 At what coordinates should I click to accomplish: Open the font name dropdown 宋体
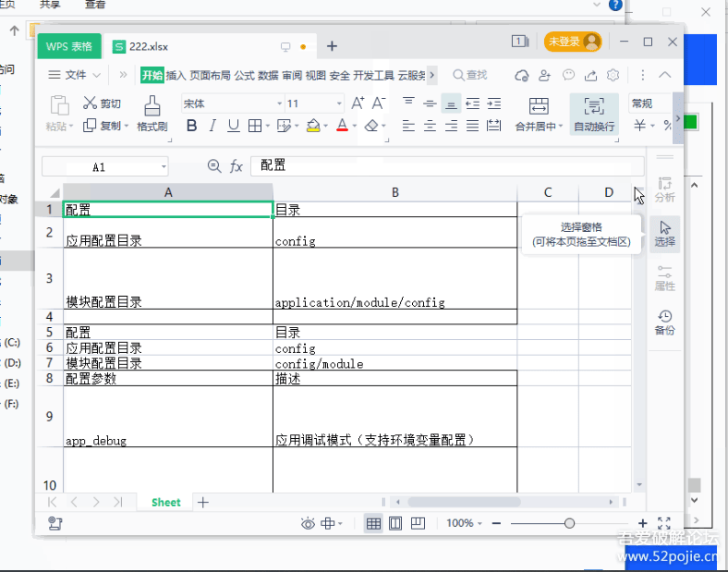[280, 103]
